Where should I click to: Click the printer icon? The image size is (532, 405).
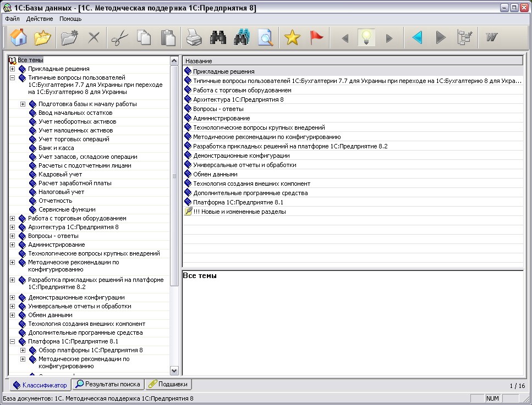[194, 37]
